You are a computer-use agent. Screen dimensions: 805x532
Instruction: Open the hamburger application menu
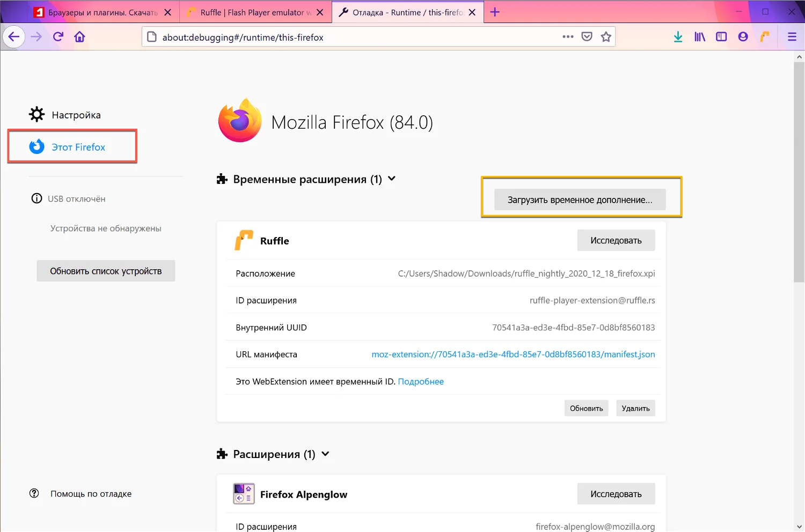(792, 37)
